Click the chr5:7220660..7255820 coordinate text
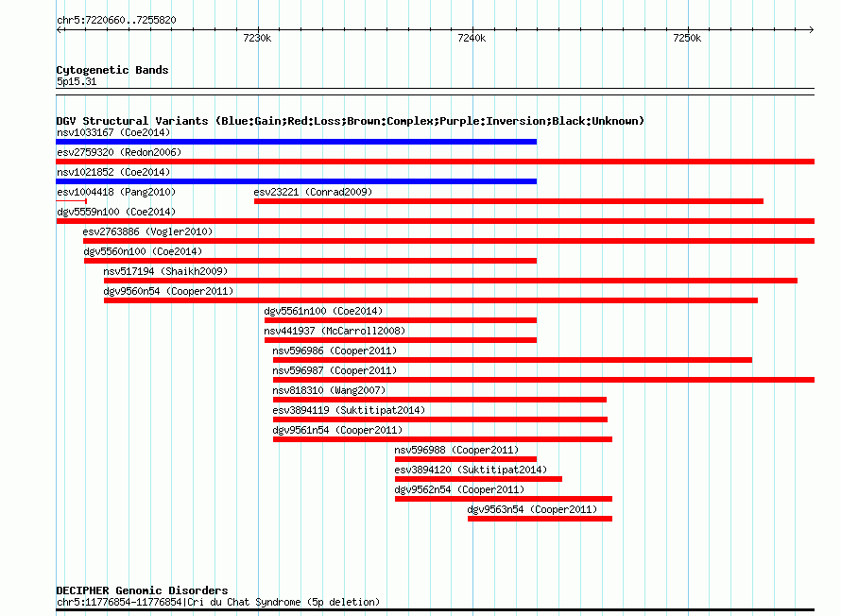The width and height of the screenshot is (841, 616). point(116,20)
